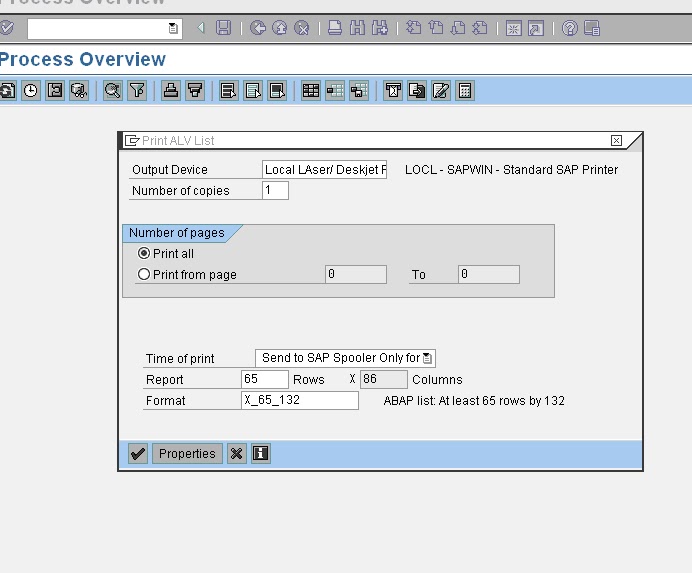Select the Print all radio button

144,253
